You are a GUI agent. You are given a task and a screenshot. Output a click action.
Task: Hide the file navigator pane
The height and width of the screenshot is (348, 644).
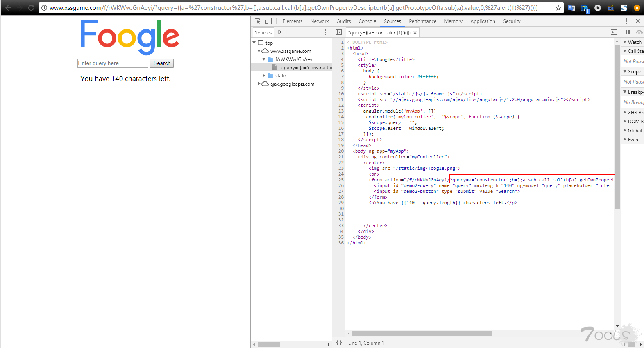click(x=338, y=32)
